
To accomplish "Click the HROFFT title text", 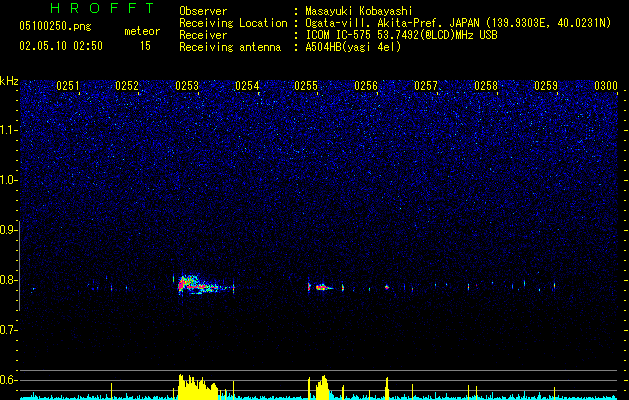I will [x=102, y=8].
